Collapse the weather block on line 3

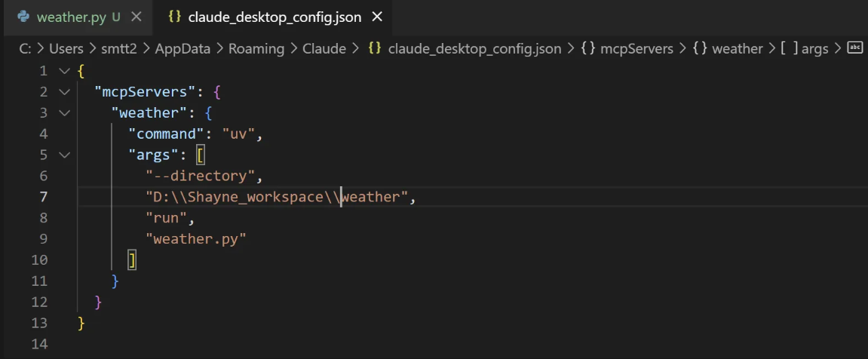[65, 113]
